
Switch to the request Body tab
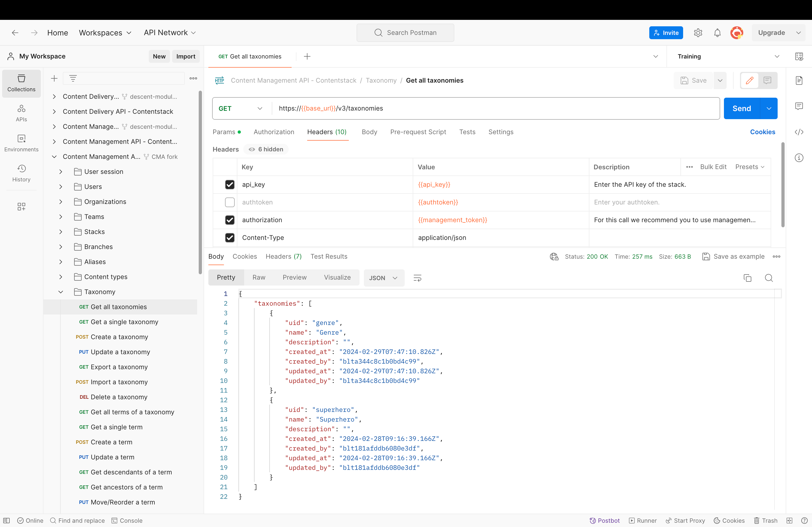pyautogui.click(x=369, y=132)
